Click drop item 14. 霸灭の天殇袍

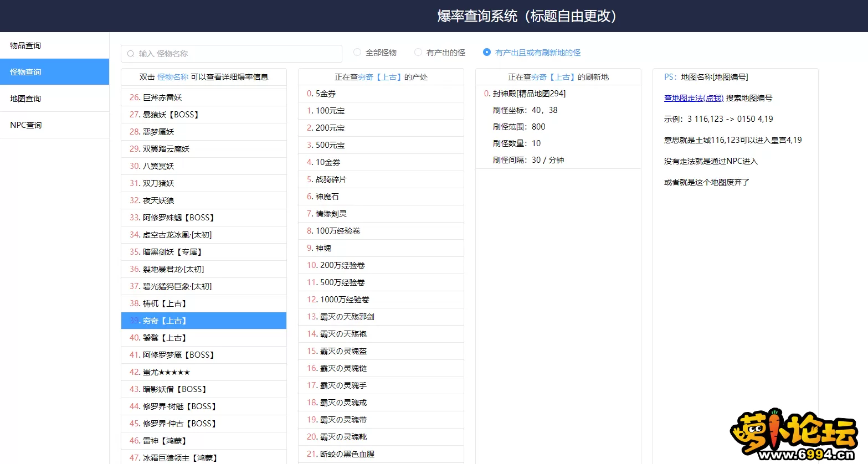click(381, 334)
